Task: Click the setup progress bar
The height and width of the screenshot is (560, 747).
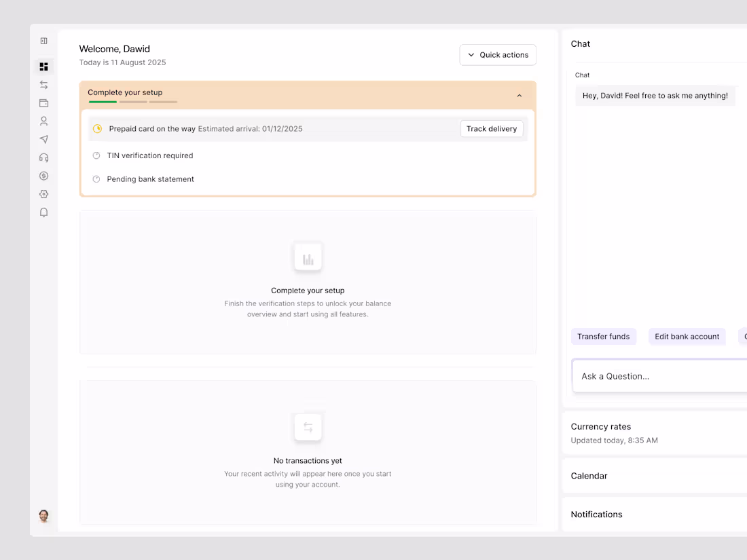Action: pos(133,102)
